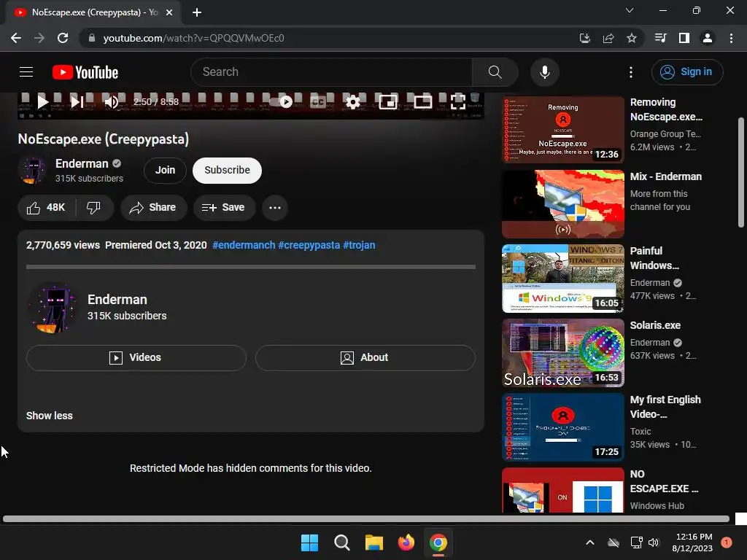This screenshot has width=747, height=560.
Task: Open My first English Video thumbnail
Action: tap(563, 427)
